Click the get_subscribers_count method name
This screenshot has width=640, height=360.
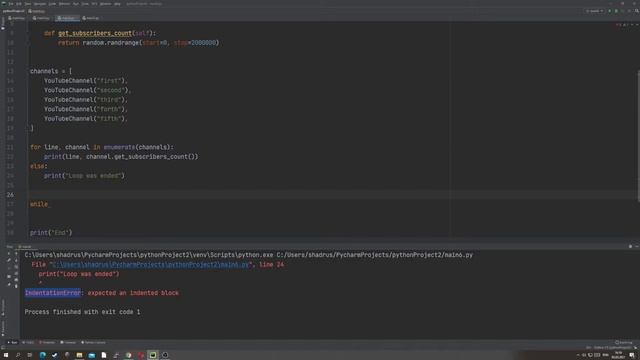tap(95, 33)
